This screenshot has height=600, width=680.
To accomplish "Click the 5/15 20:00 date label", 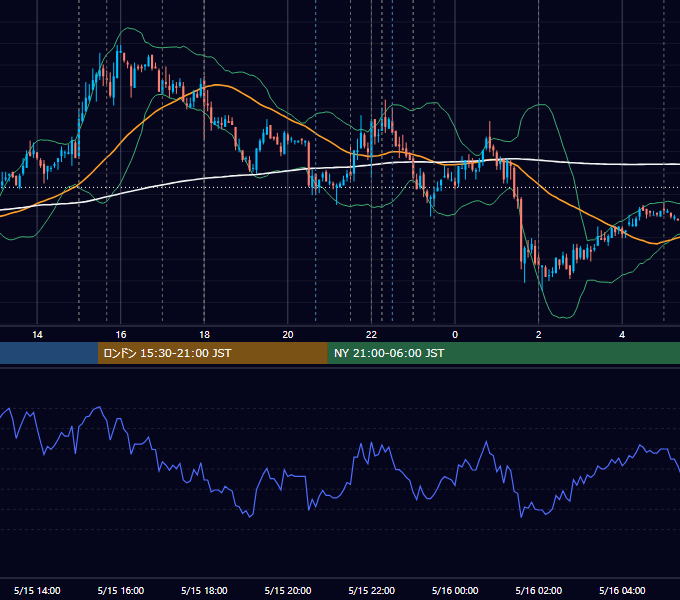I will tap(288, 590).
